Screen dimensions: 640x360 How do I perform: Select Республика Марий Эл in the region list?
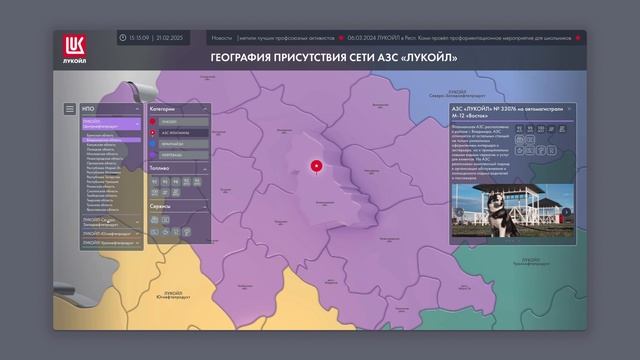coord(104,168)
